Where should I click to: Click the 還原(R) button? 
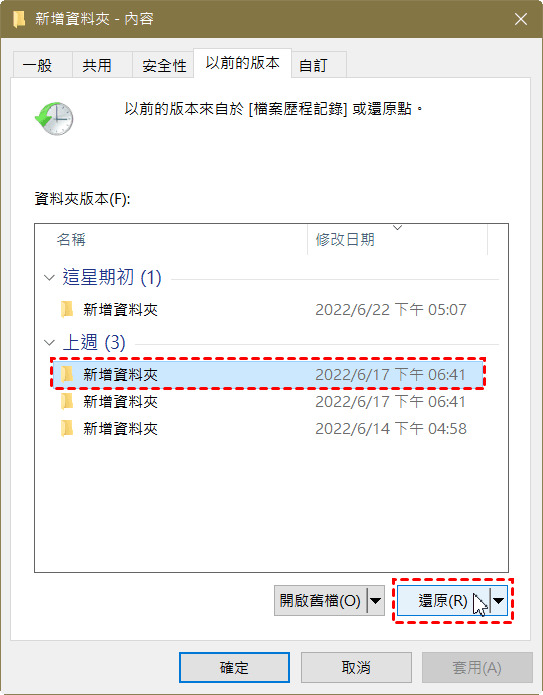443,601
